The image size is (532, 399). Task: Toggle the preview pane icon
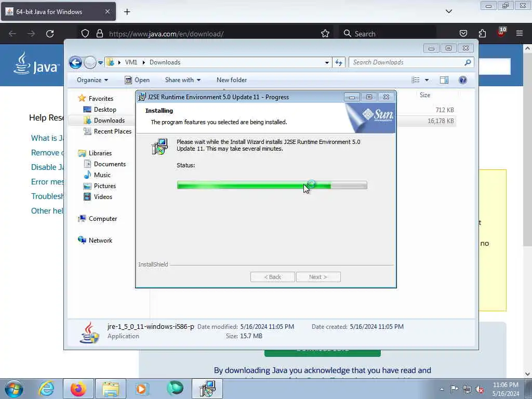[444, 80]
